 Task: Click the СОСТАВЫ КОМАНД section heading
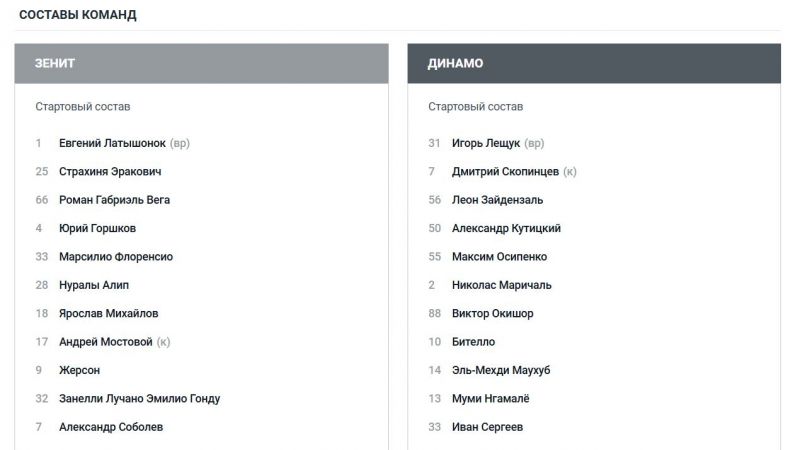pos(78,16)
